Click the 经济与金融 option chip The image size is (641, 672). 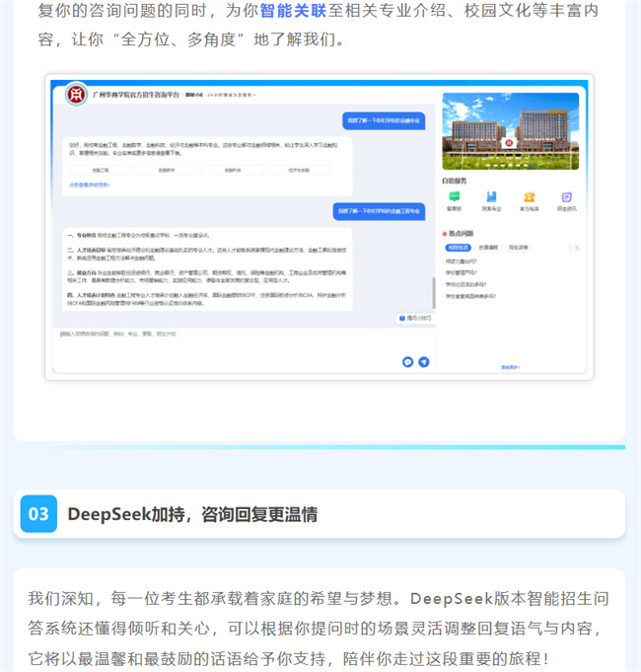point(299,170)
